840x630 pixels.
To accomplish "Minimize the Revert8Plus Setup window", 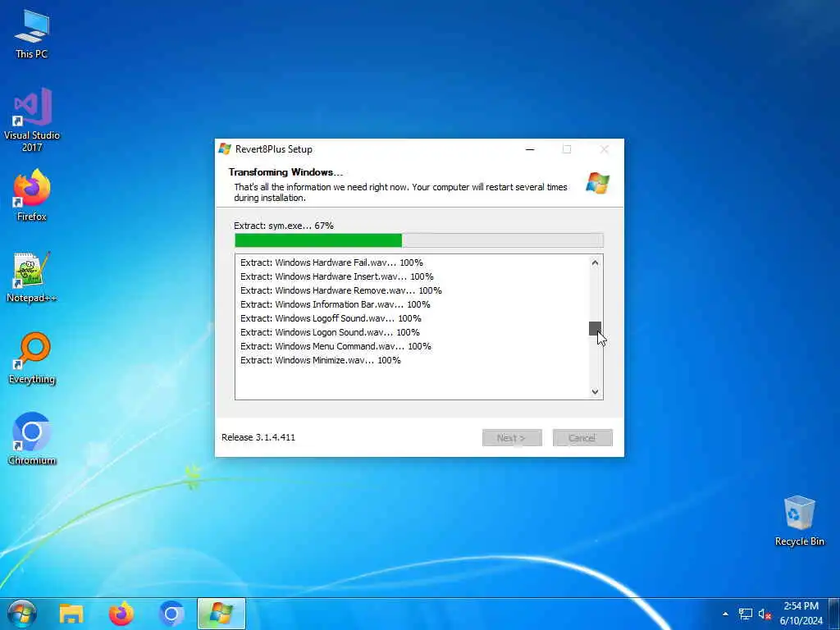I will pos(530,149).
